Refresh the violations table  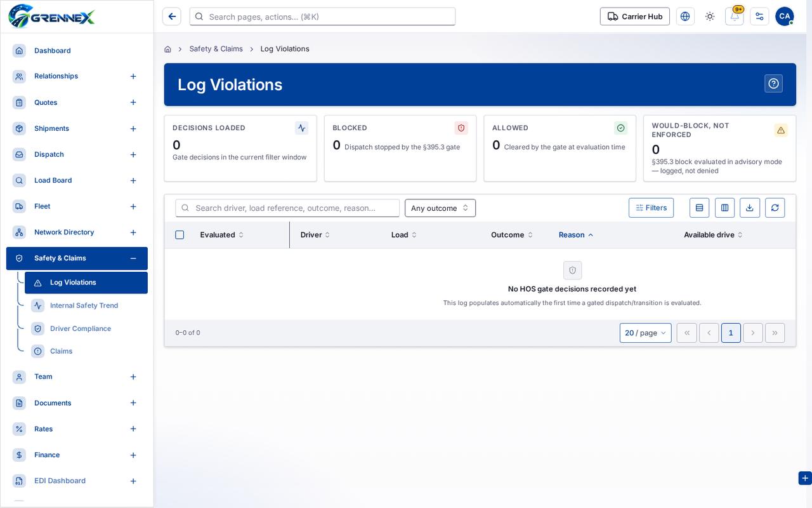point(775,208)
